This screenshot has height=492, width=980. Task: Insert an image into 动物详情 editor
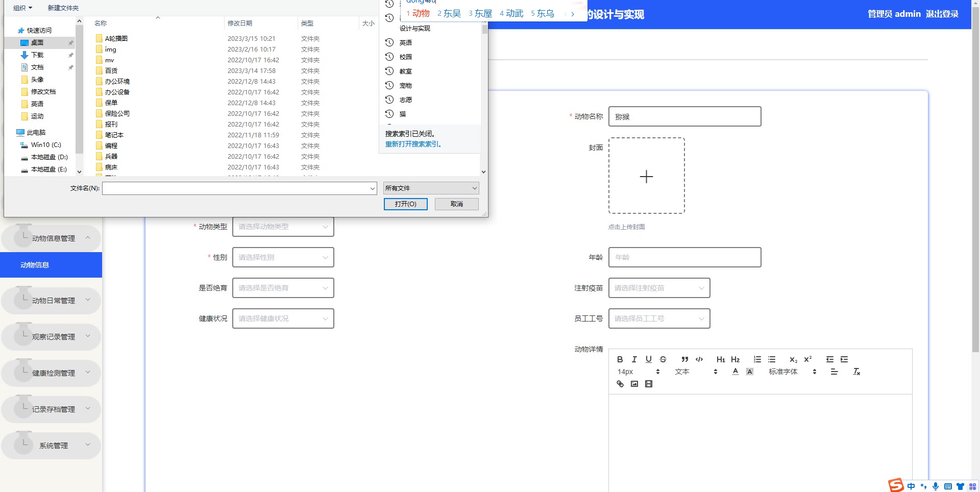click(x=634, y=384)
